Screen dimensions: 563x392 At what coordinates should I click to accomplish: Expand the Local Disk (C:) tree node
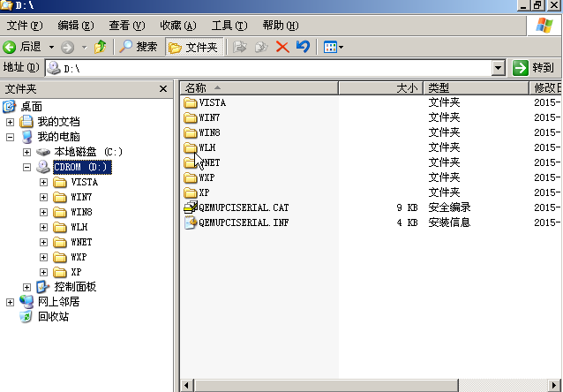tap(26, 152)
